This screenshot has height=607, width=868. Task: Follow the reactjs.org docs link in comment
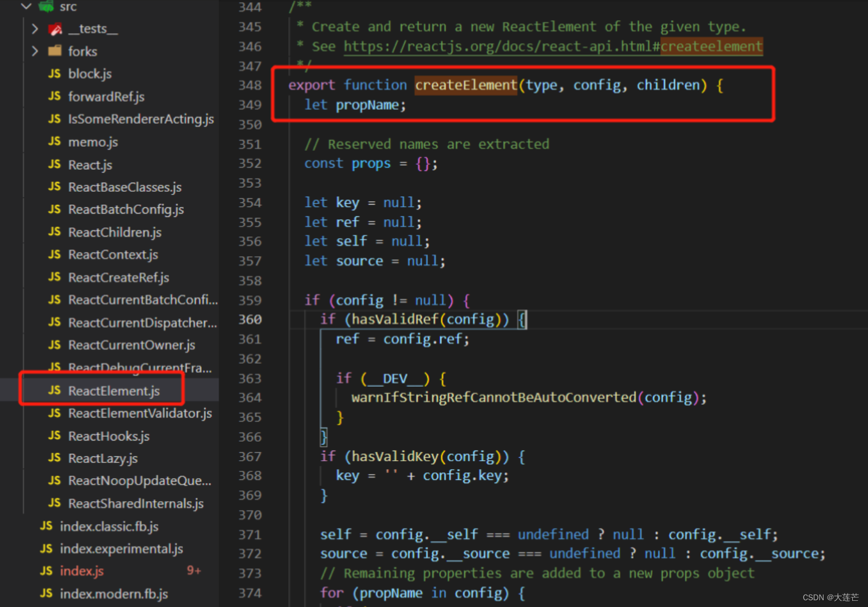553,46
